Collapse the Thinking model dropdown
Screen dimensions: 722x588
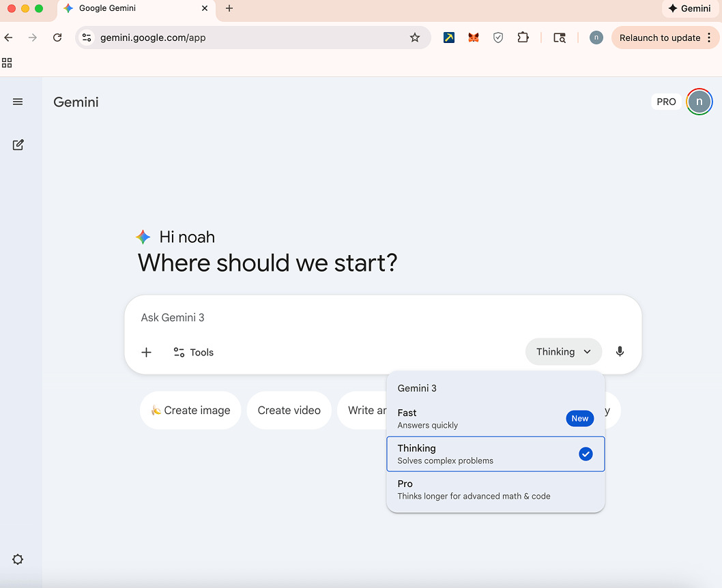pos(564,352)
